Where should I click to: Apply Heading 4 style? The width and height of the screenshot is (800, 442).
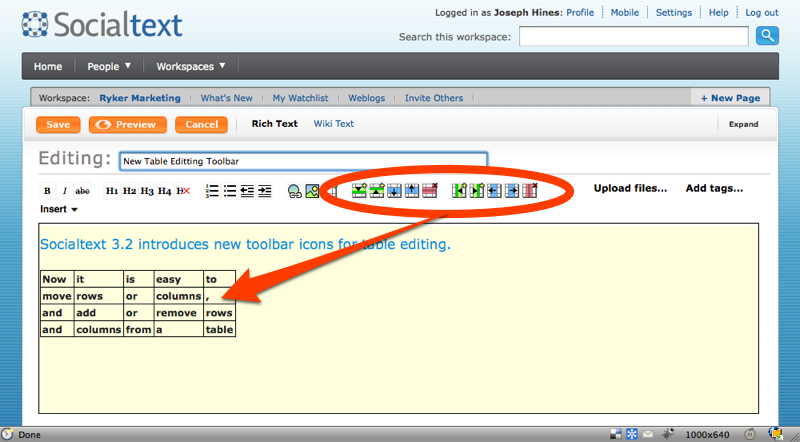164,191
